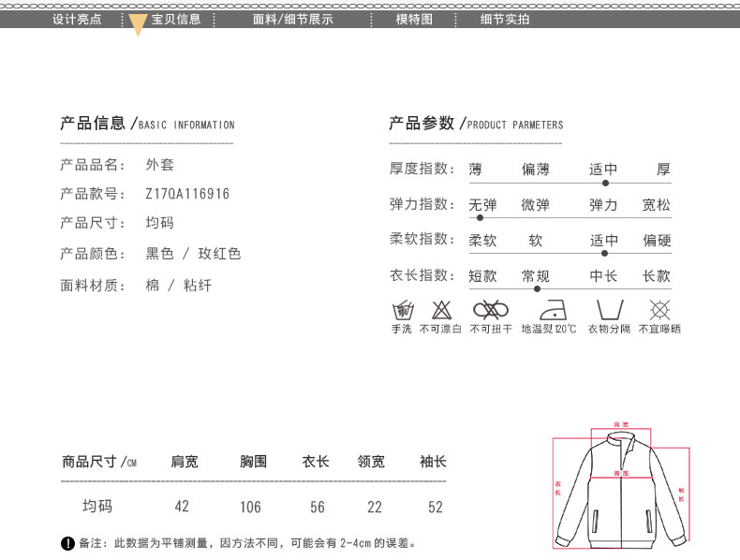Click the exclamation warning icon beside 备注
The image size is (740, 560).
(67, 543)
